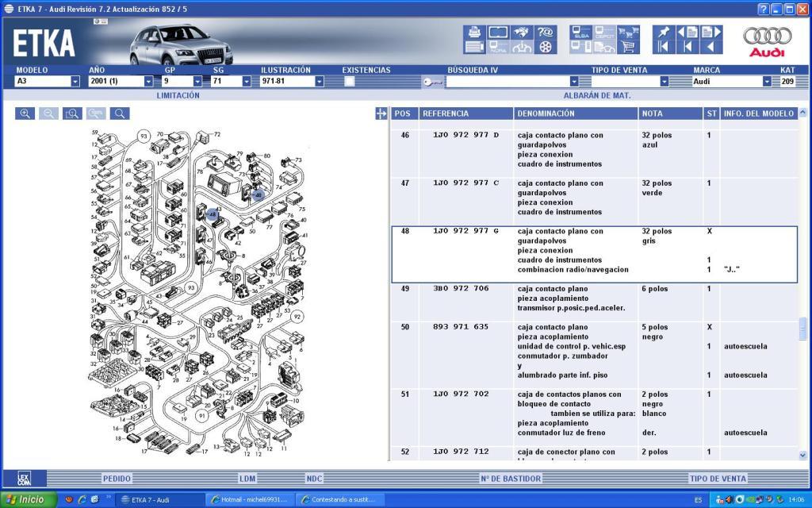Click the KAT field showing 209
This screenshot has width=812, height=508.
787,82
